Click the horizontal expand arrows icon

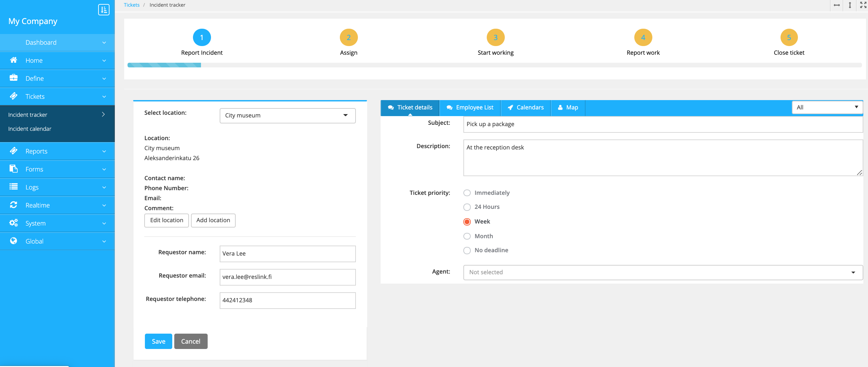pyautogui.click(x=836, y=5)
